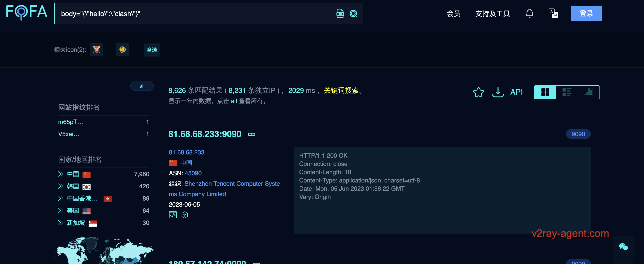Click 关键词搜索 link
Image resolution: width=644 pixels, height=264 pixels.
coord(341,90)
